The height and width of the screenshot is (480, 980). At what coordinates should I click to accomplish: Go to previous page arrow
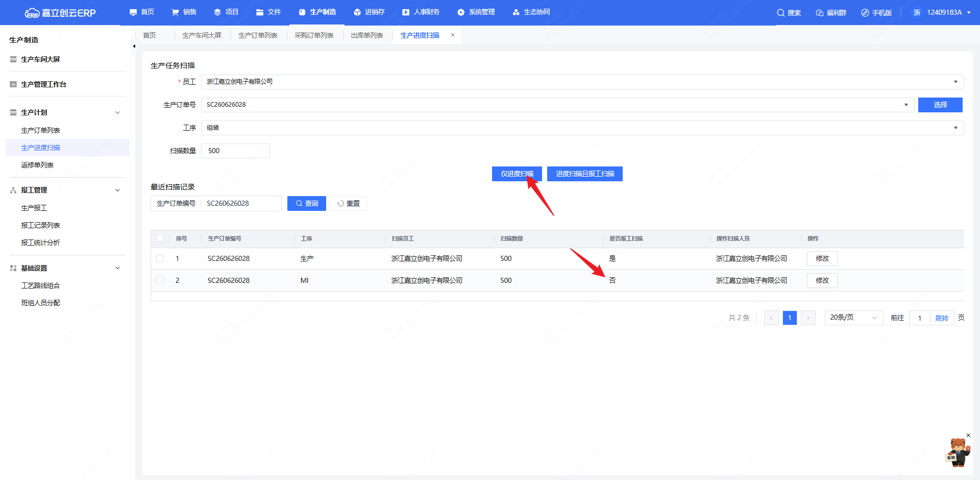point(771,318)
